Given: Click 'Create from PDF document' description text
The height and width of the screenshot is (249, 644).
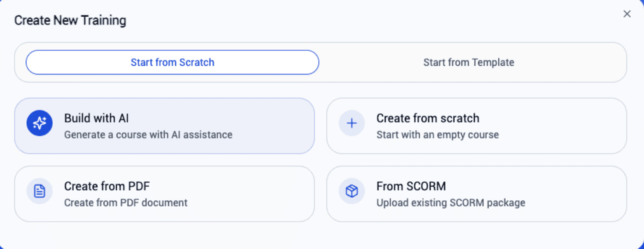Looking at the screenshot, I should coord(126,203).
